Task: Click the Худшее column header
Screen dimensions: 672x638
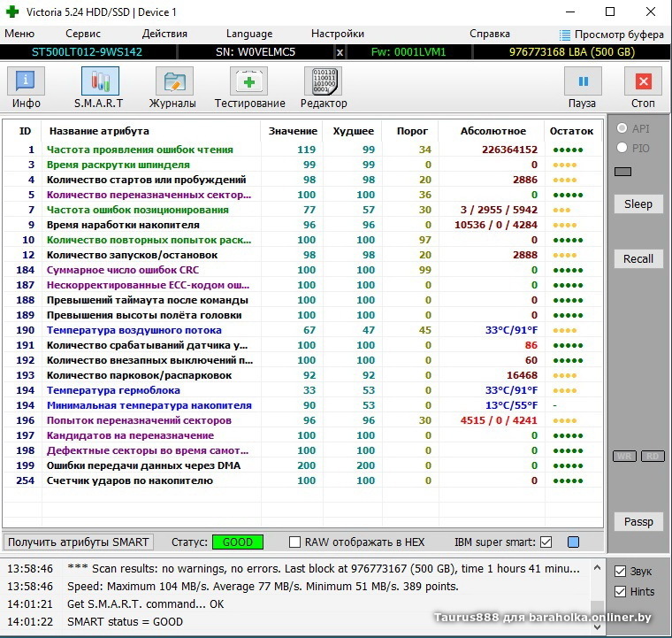Action: tap(353, 131)
